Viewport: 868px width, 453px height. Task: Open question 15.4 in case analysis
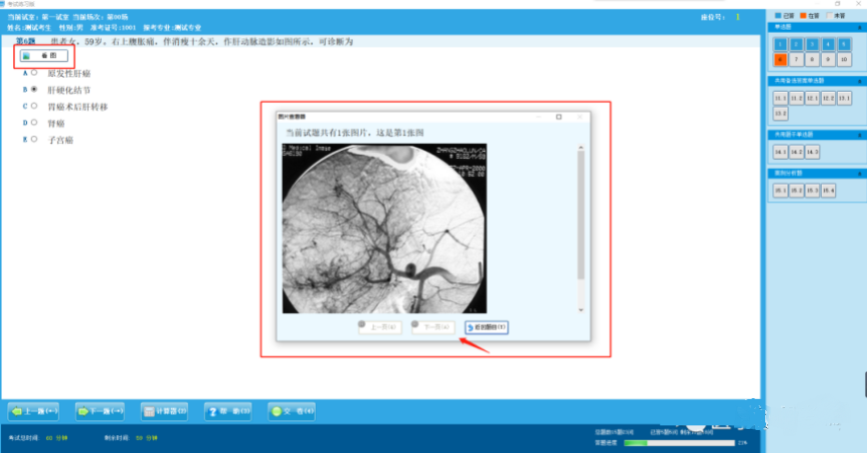pos(828,190)
